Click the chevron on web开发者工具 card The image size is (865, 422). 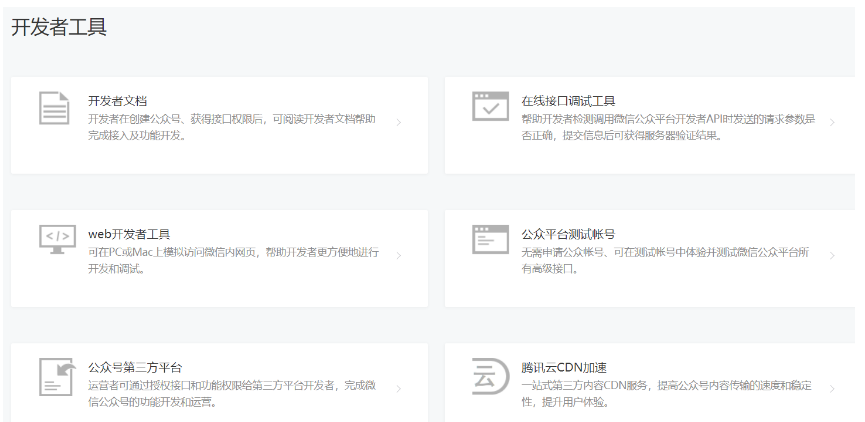point(399,256)
